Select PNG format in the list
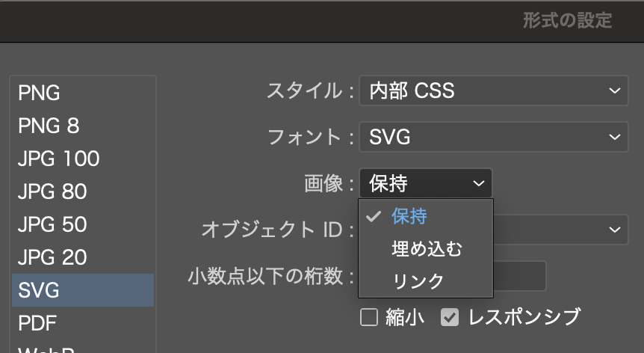 coord(82,93)
